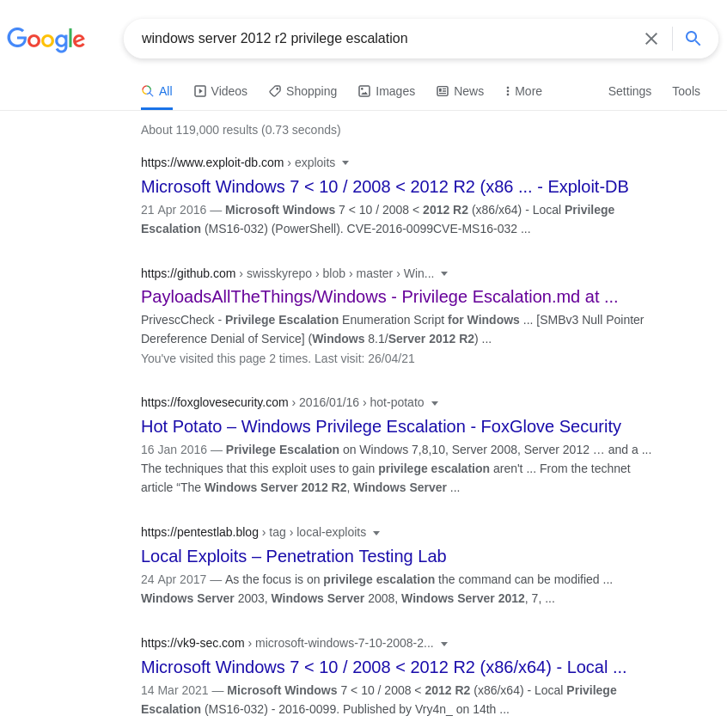
Task: Open the Settings menu
Action: [630, 91]
